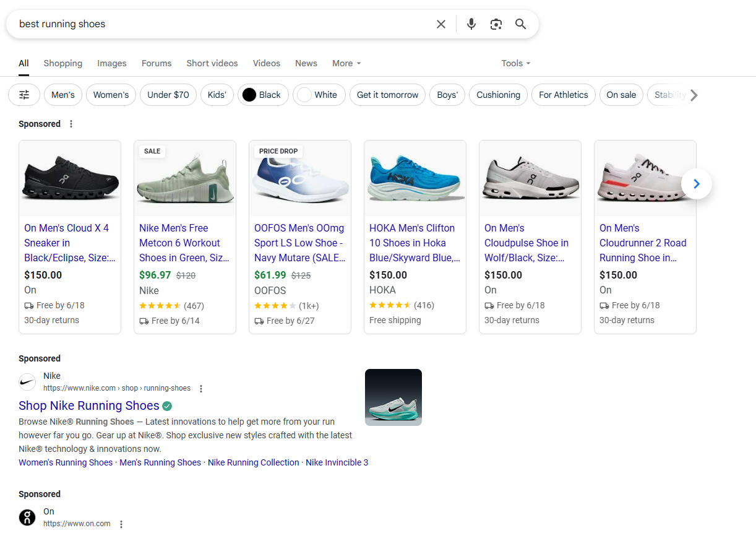Switch to the News tab
Viewport: 756px width, 533px height.
coord(306,63)
